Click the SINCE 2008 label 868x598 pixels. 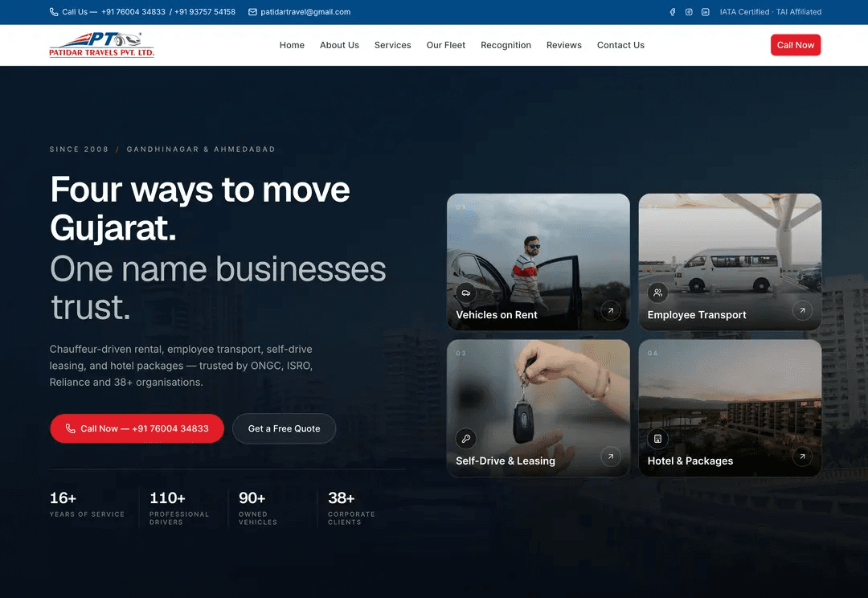click(x=79, y=149)
